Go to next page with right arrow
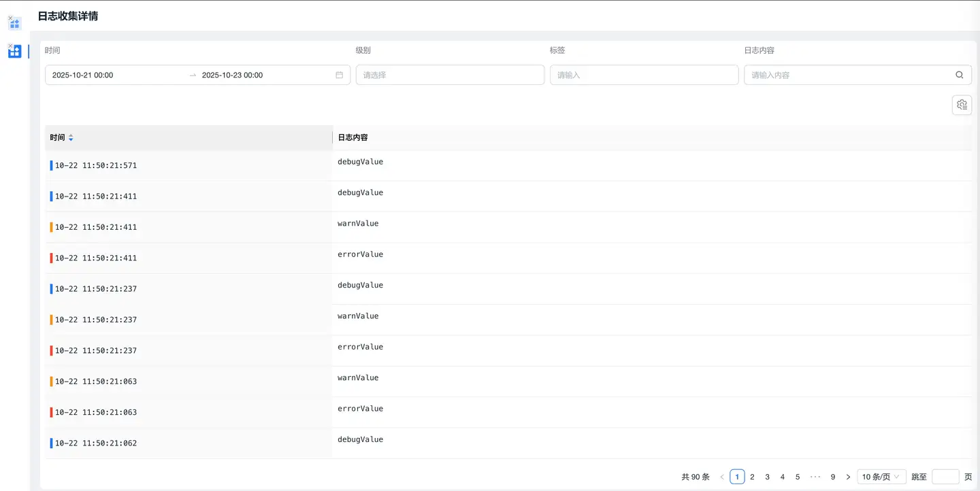The image size is (980, 491). pos(848,477)
